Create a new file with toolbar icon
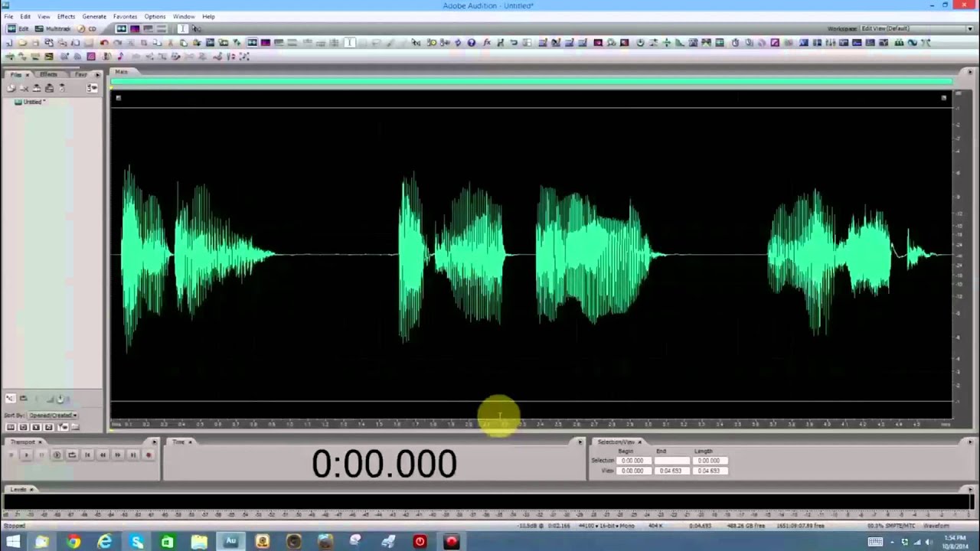This screenshot has height=551, width=980. pos(9,42)
